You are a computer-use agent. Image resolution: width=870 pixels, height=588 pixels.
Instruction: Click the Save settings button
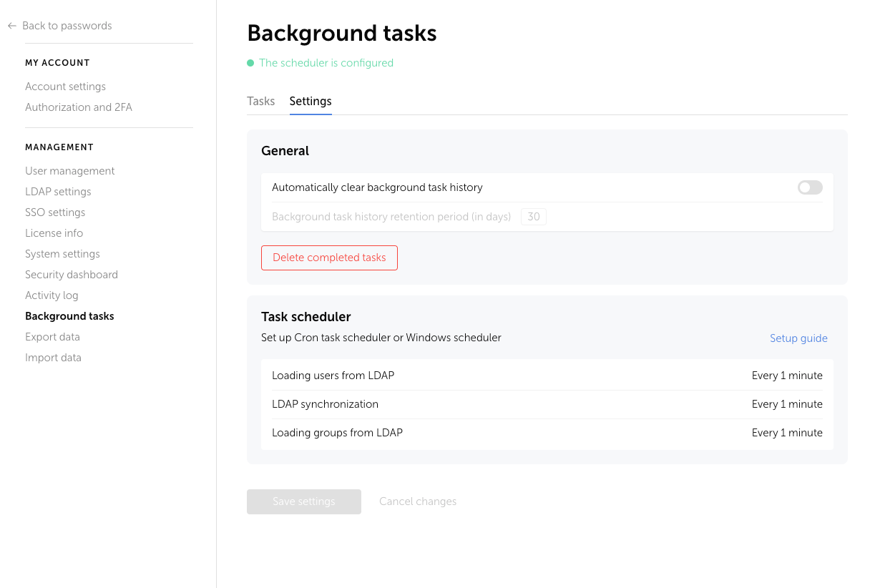pos(303,501)
